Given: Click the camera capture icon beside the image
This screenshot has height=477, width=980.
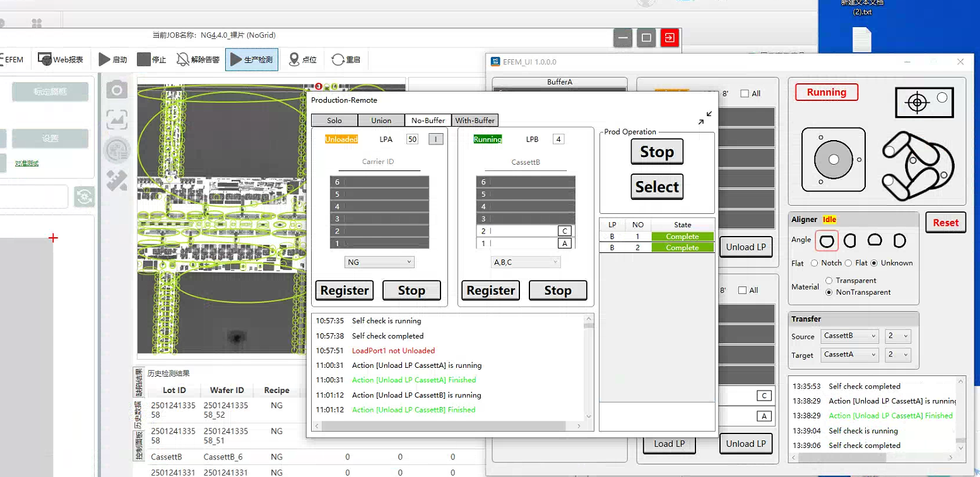Looking at the screenshot, I should (117, 90).
